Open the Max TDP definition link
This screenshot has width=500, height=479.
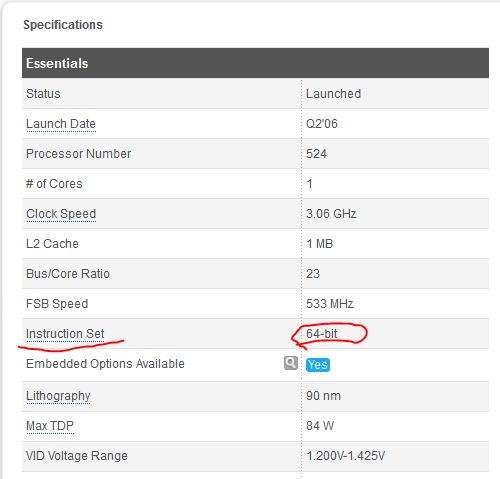coord(50,426)
